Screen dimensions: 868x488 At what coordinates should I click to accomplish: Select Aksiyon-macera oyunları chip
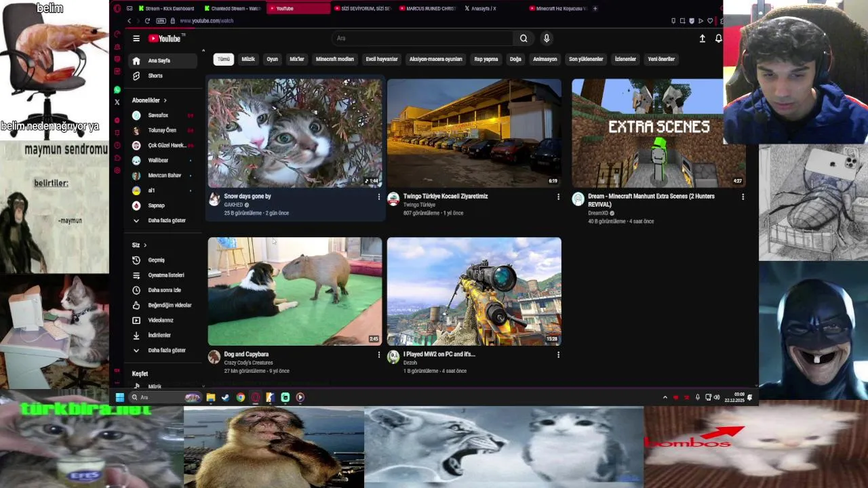click(435, 59)
